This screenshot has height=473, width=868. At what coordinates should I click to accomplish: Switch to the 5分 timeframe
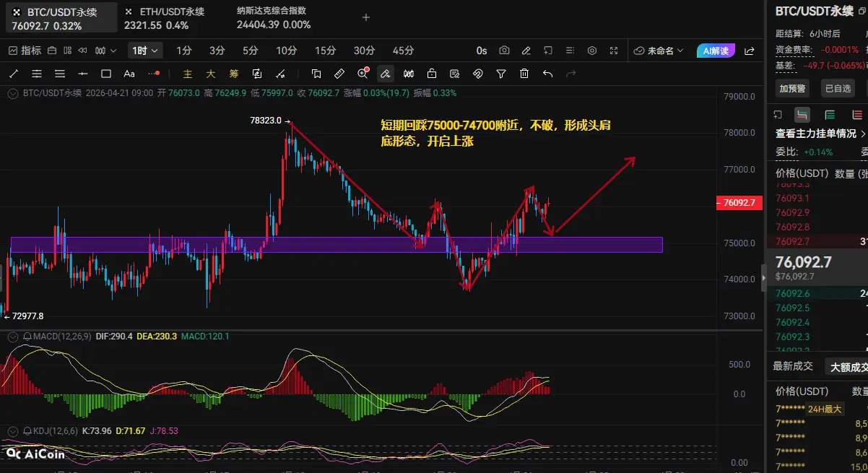coord(250,51)
